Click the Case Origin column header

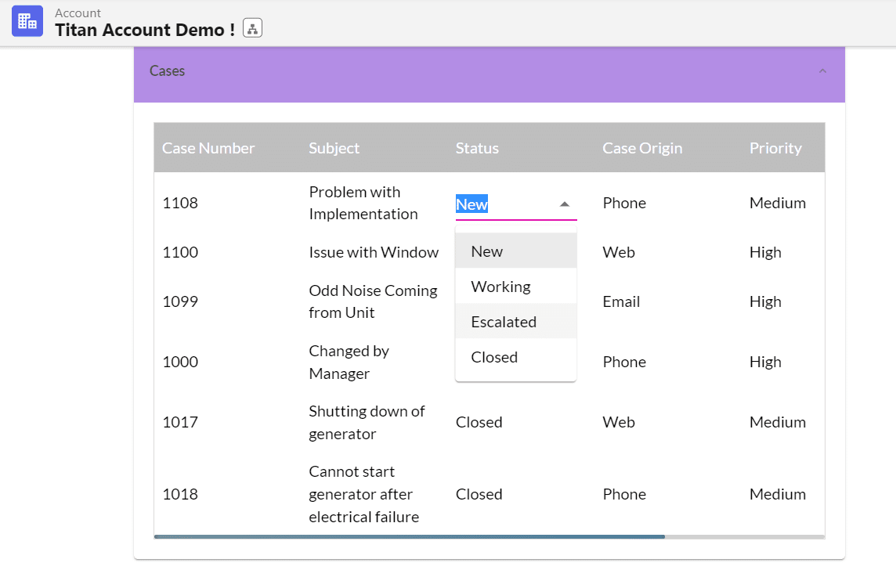(x=642, y=148)
